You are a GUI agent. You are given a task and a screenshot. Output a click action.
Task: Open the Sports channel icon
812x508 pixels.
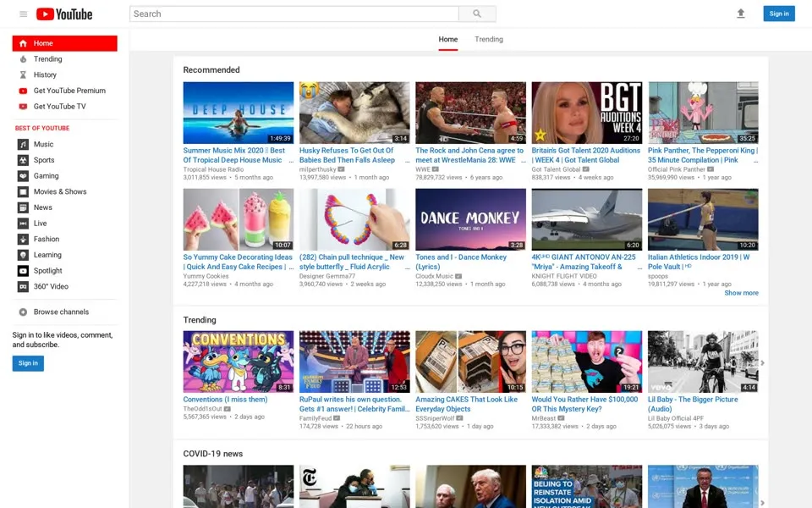pyautogui.click(x=23, y=160)
